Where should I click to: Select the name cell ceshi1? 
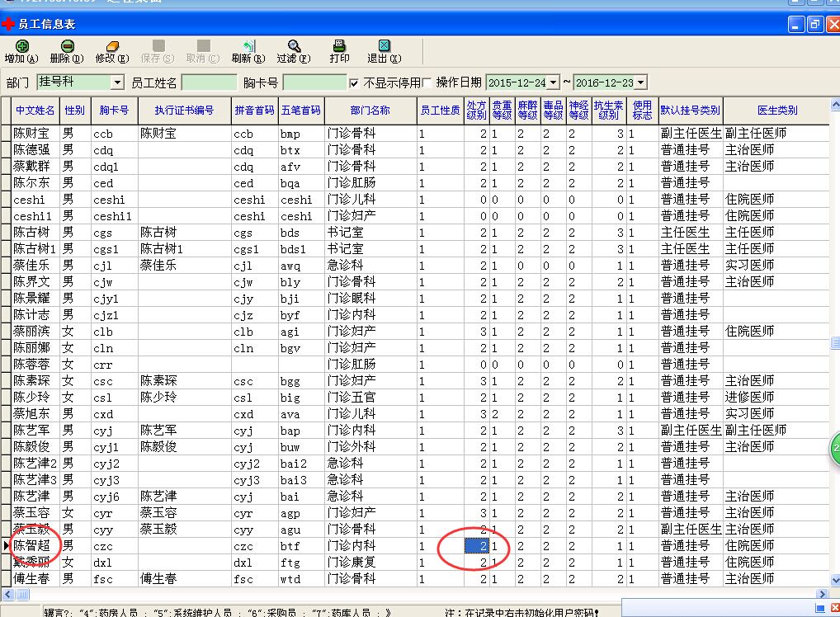point(35,216)
